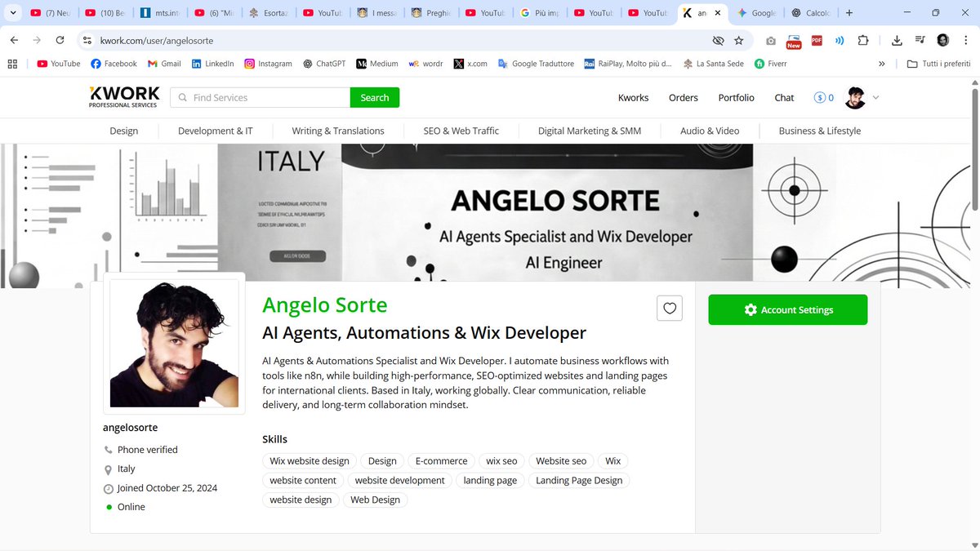Open a new browser tab
The height and width of the screenshot is (551, 980).
pyautogui.click(x=849, y=13)
